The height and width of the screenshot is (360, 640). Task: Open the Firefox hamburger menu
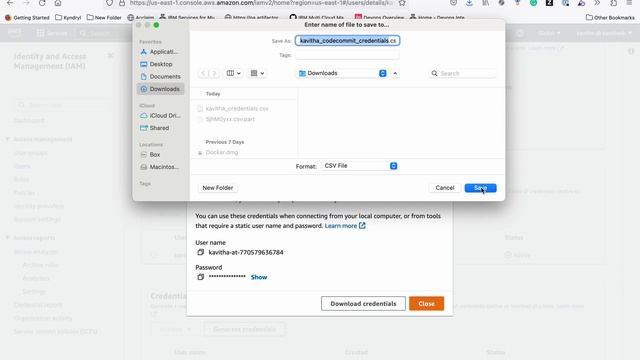pos(629,3)
